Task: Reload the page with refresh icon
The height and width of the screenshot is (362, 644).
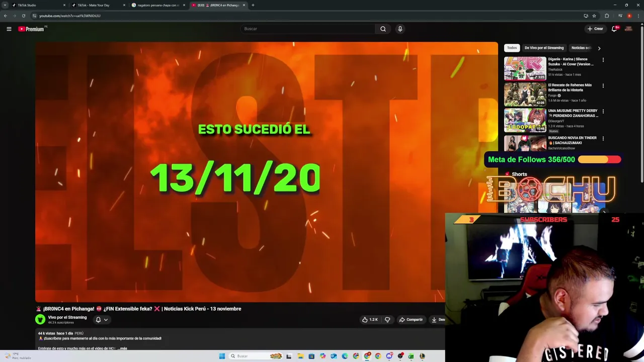Action: pos(23,16)
